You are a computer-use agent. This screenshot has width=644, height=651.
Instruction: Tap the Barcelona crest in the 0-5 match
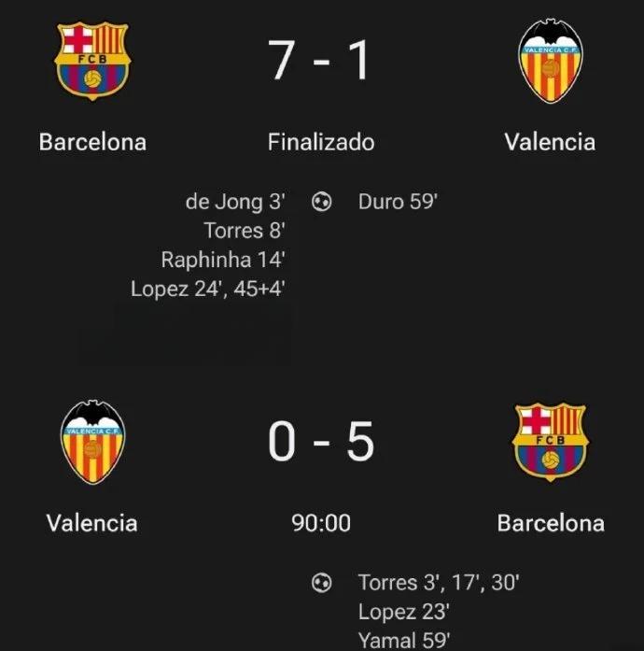(550, 443)
